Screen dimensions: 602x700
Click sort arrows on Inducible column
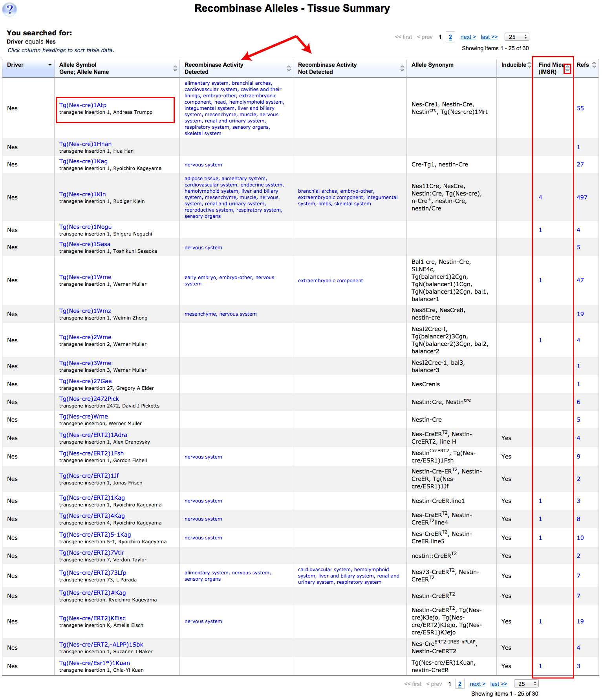[x=529, y=65]
